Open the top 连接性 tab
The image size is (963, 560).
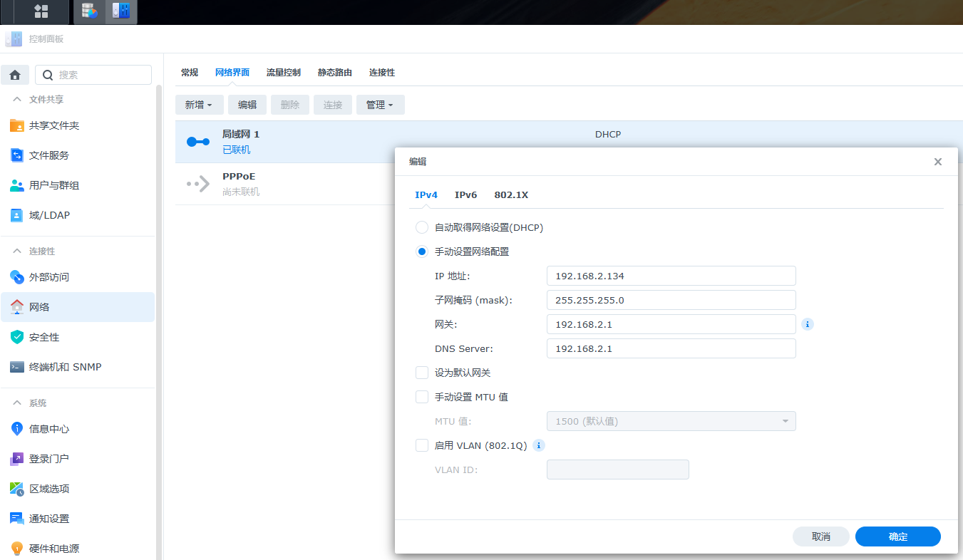(382, 73)
